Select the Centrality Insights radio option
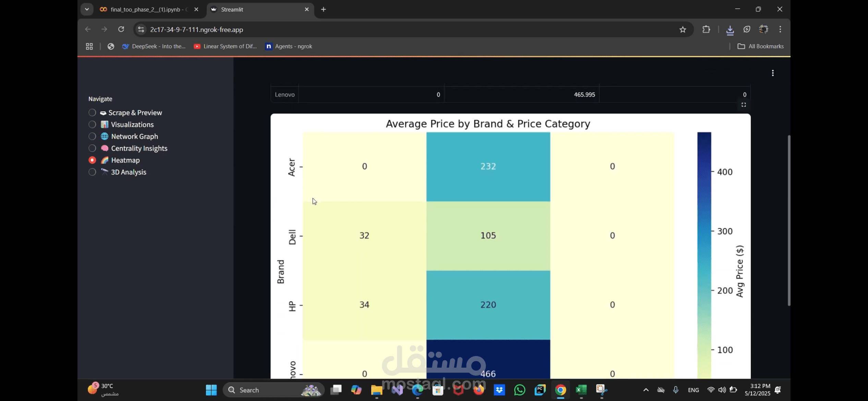868x401 pixels. 92,148
